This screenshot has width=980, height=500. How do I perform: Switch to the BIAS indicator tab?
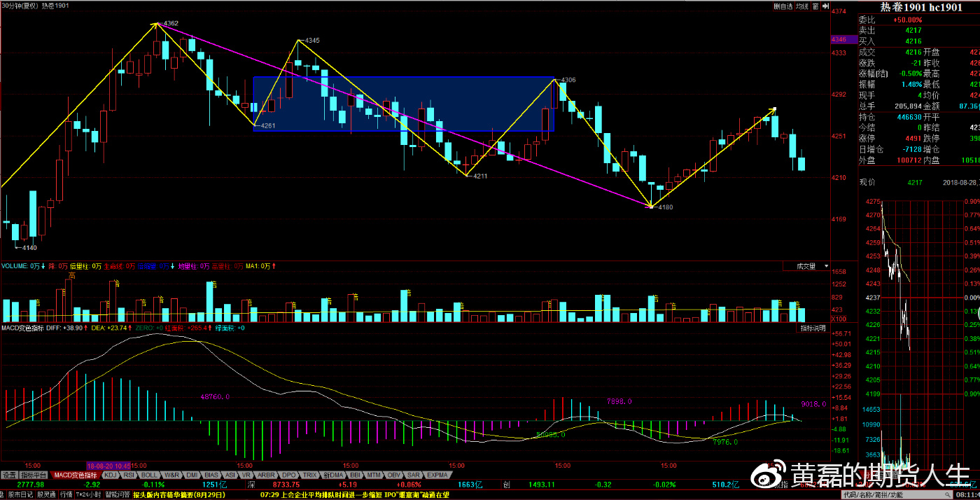click(211, 475)
